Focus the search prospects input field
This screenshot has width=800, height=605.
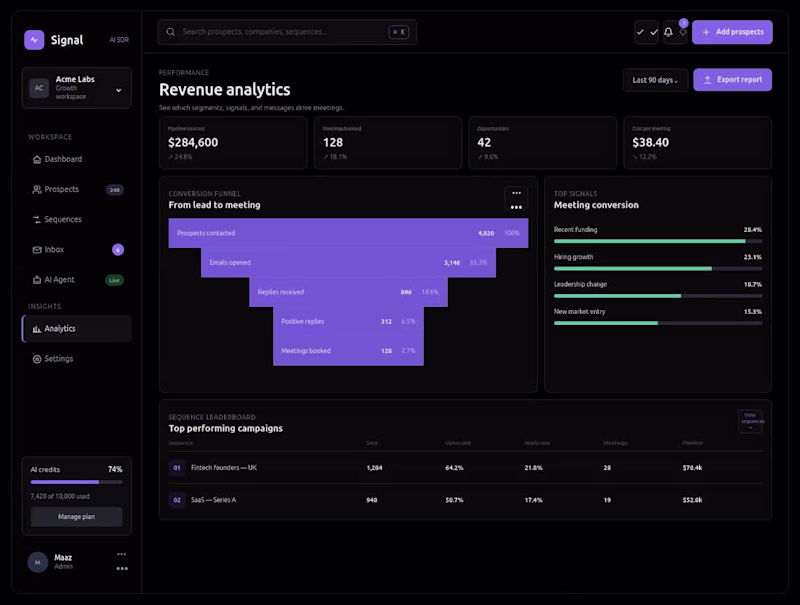[x=287, y=32]
